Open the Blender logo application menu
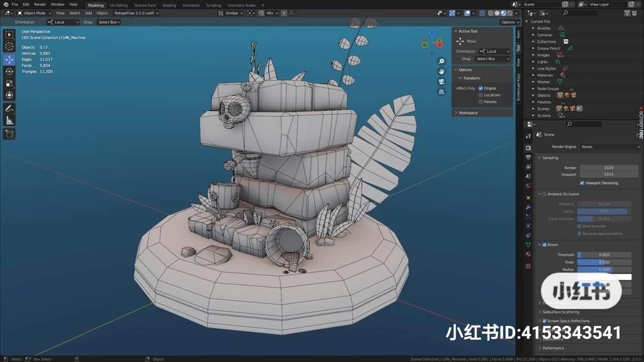 click(6, 5)
